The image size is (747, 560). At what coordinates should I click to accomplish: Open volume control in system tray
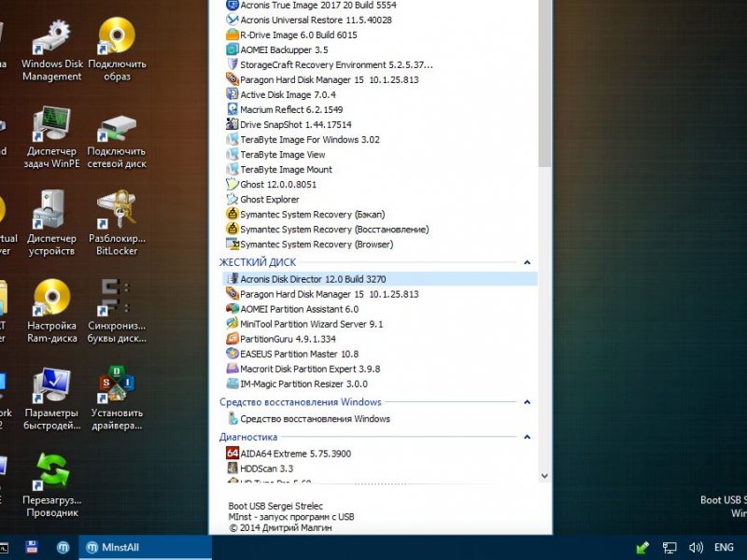click(696, 548)
